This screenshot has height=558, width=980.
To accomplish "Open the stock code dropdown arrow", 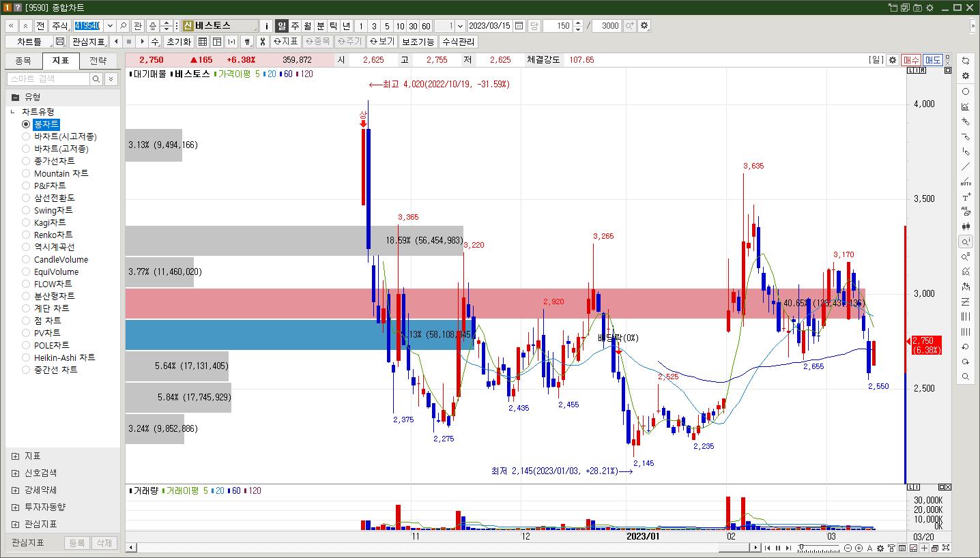I will click(x=109, y=26).
